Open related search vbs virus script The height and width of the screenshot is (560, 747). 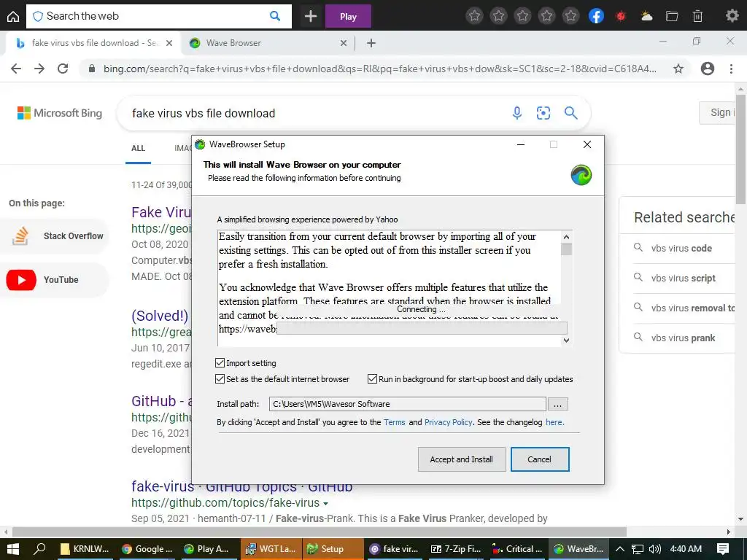683,278
